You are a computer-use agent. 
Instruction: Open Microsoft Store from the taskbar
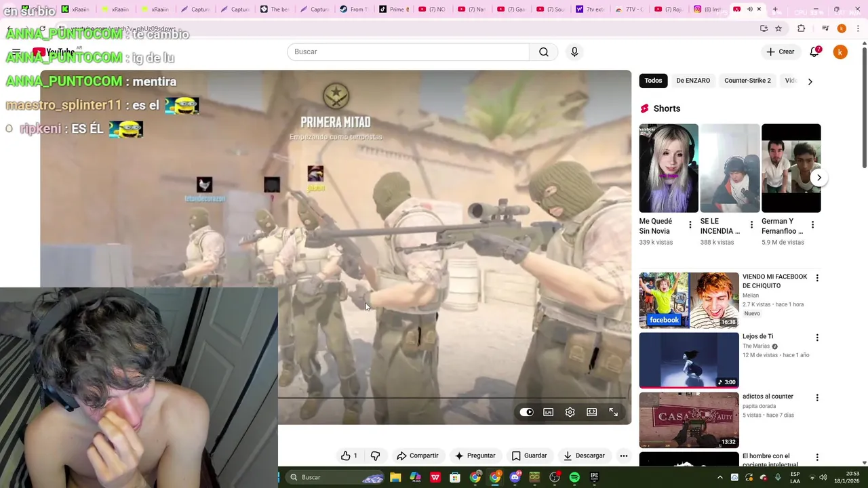click(455, 477)
